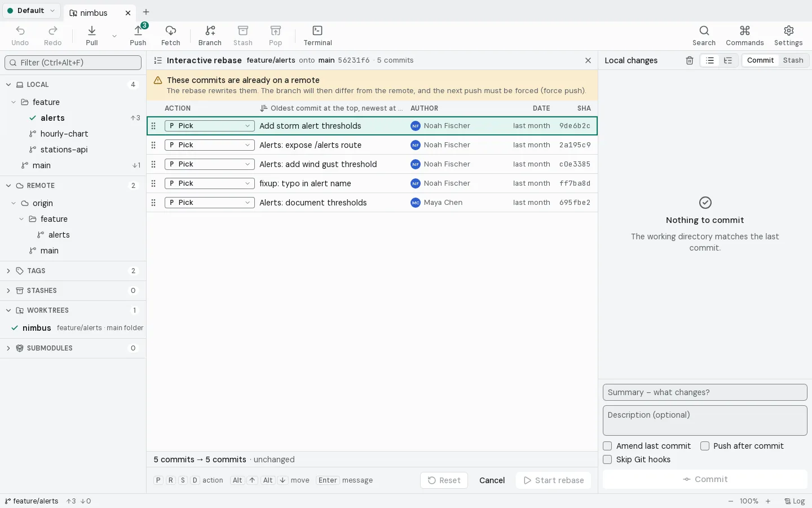Screen dimensions: 812x508
Task: Collapse the origin remote folder
Action: point(14,203)
